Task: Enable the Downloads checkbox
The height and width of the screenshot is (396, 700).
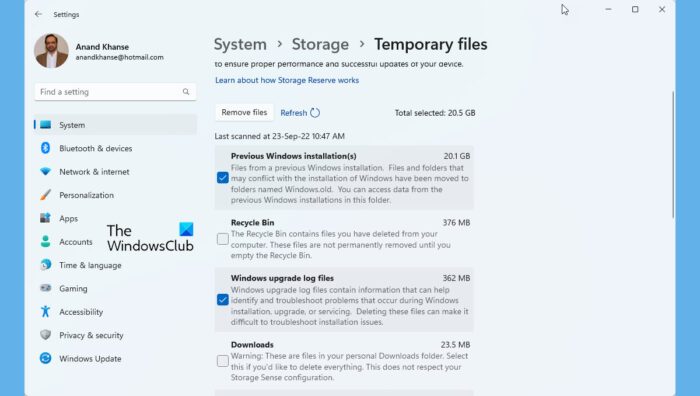Action: point(223,361)
